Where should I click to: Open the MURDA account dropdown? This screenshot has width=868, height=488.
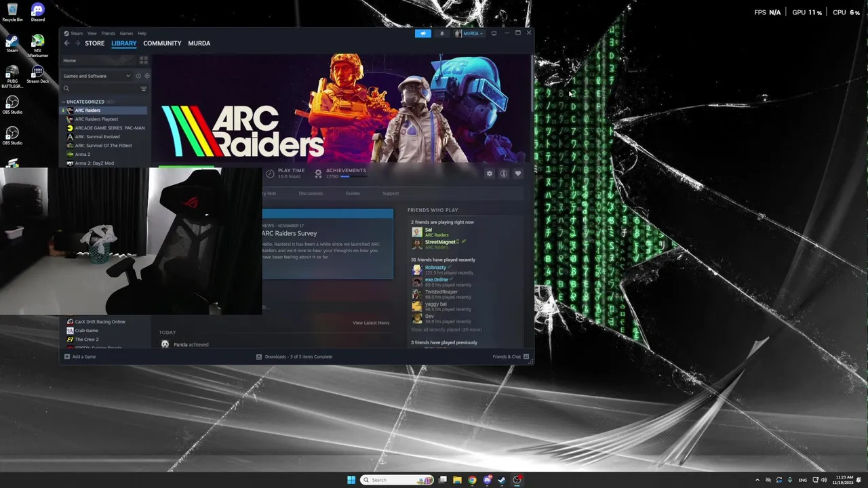[469, 33]
